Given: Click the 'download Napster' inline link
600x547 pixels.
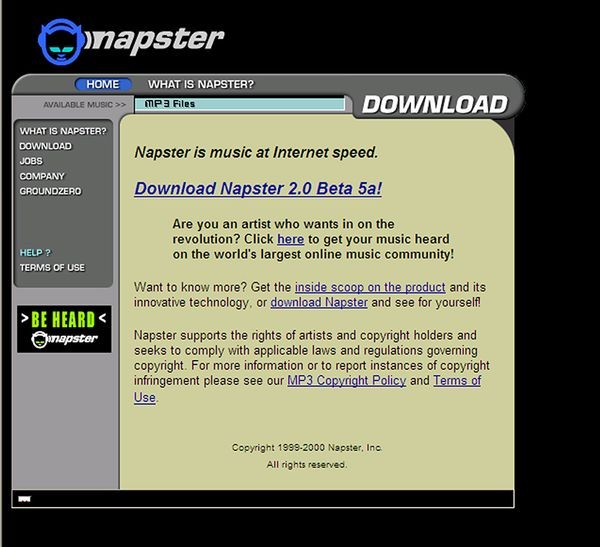Looking at the screenshot, I should click(319, 302).
